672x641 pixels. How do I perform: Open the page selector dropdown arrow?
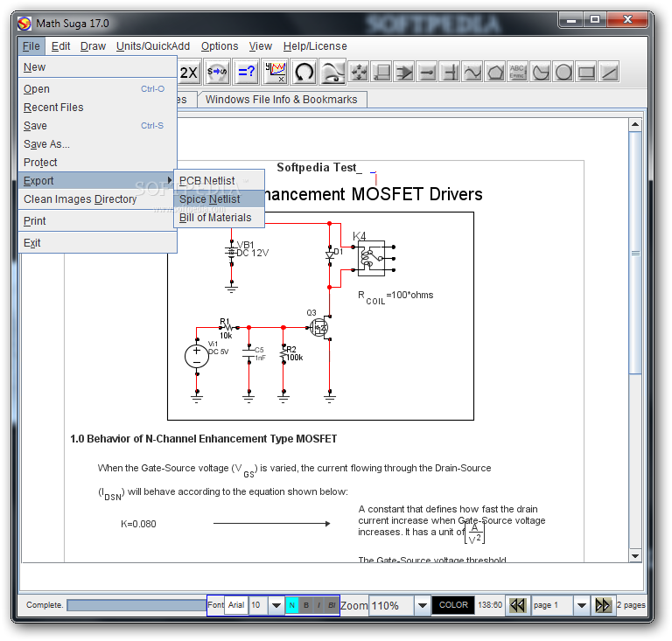tap(582, 605)
